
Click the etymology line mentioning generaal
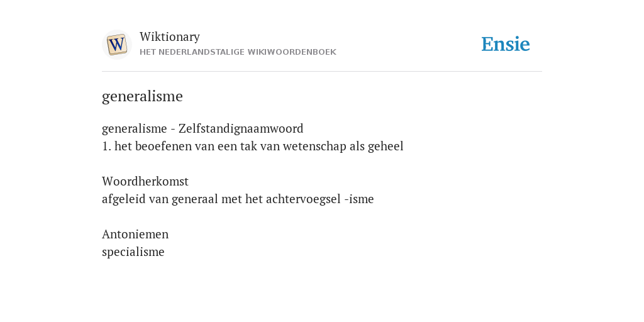click(238, 199)
